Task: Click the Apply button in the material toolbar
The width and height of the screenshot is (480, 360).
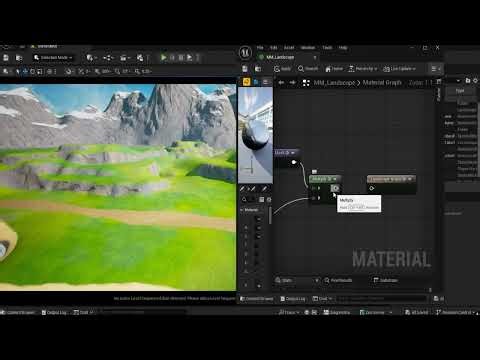Action: [282, 69]
